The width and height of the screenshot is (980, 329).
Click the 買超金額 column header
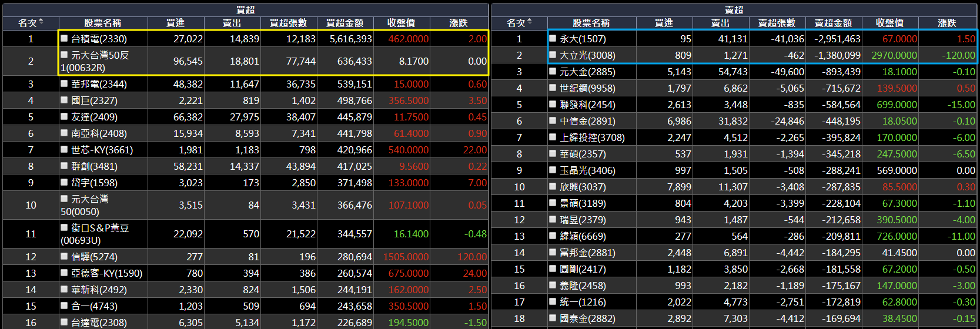pyautogui.click(x=345, y=23)
